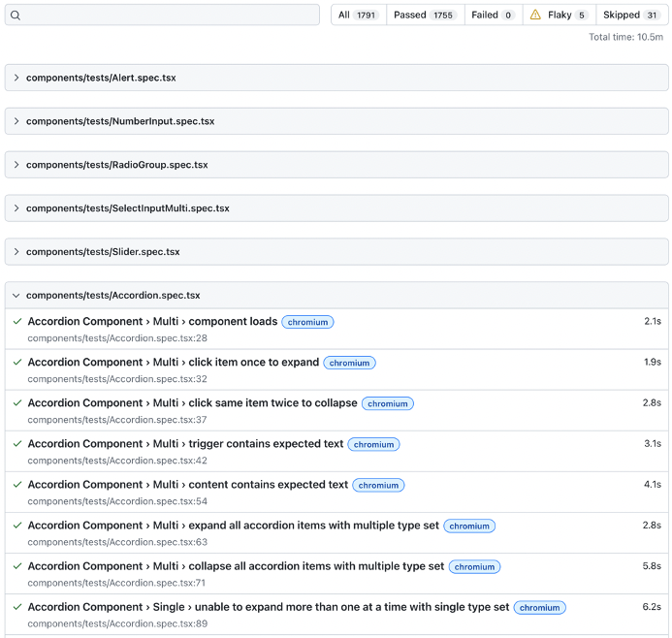Click passed checkmark of 'click item once' test
Viewport: 672px width, 638px height.
click(17, 362)
